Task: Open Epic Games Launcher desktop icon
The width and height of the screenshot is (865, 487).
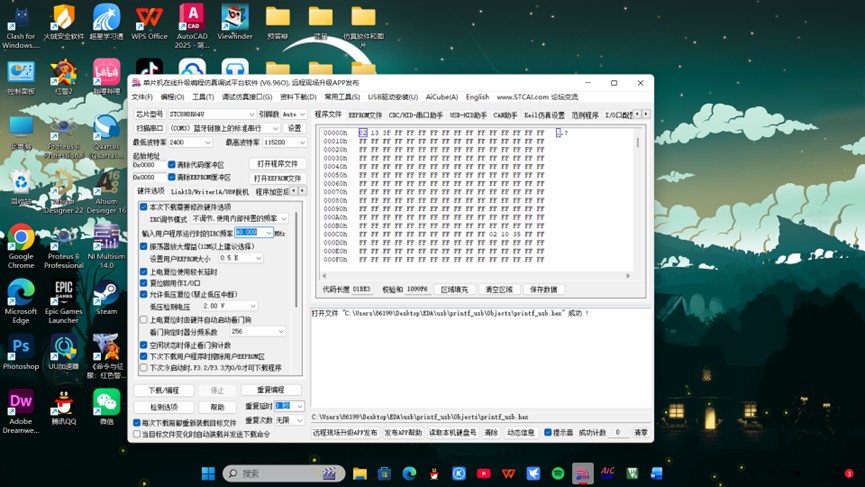Action: tap(63, 302)
